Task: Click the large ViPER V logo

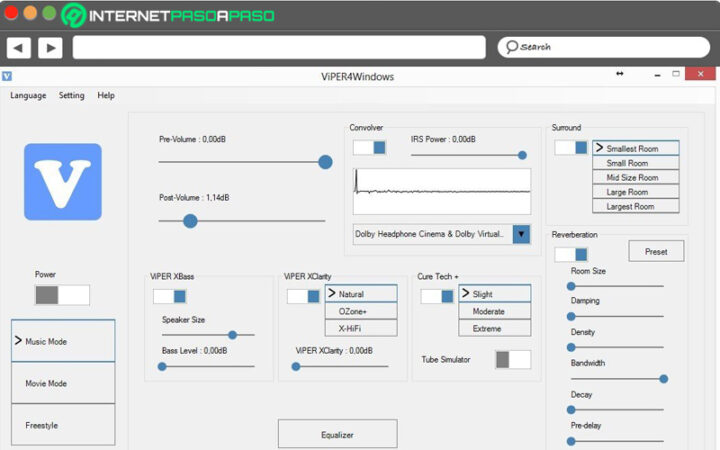Action: tap(63, 182)
